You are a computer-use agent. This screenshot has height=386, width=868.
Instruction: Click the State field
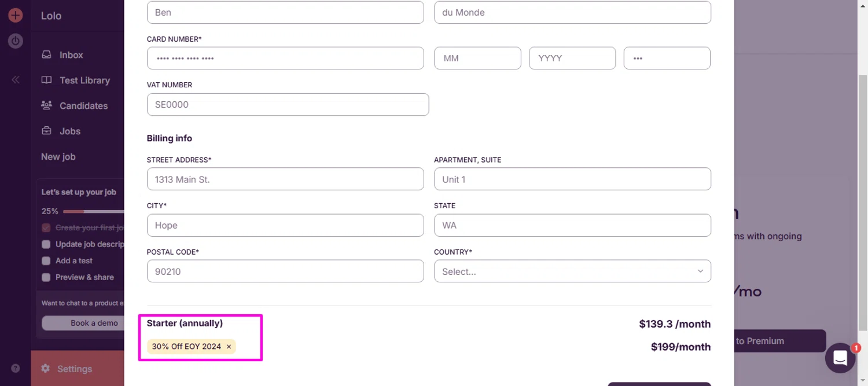pyautogui.click(x=572, y=225)
